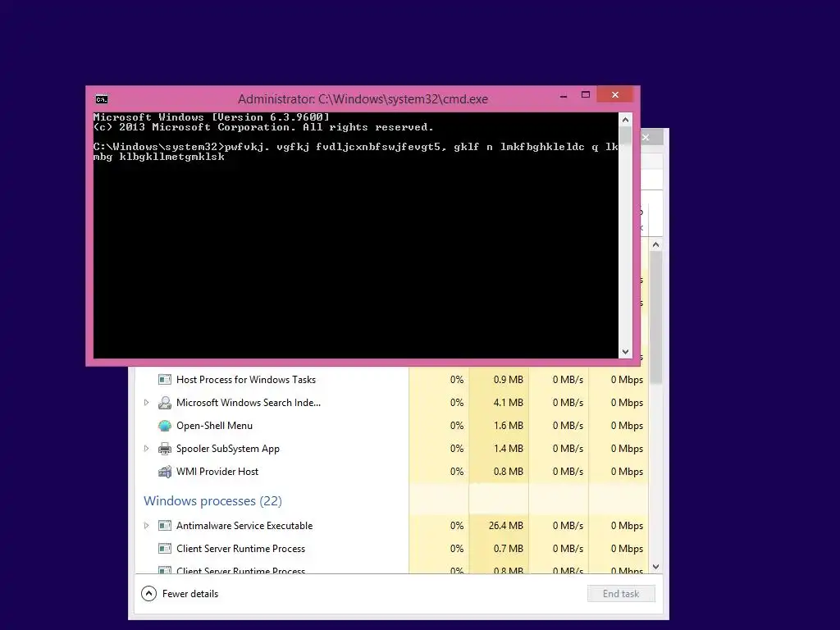Click the cmd scrollbar down arrow
The height and width of the screenshot is (630, 840).
(x=625, y=352)
